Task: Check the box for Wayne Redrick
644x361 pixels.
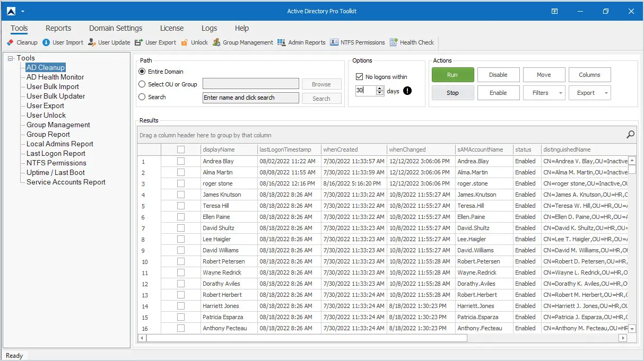Action: [181, 272]
